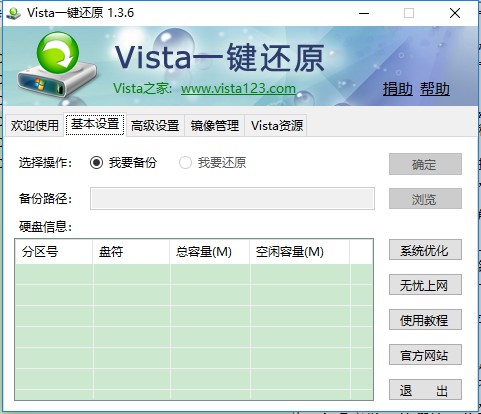Image resolution: width=481 pixels, height=414 pixels.
Task: Open the 捐助 donate link
Action: tap(397, 89)
